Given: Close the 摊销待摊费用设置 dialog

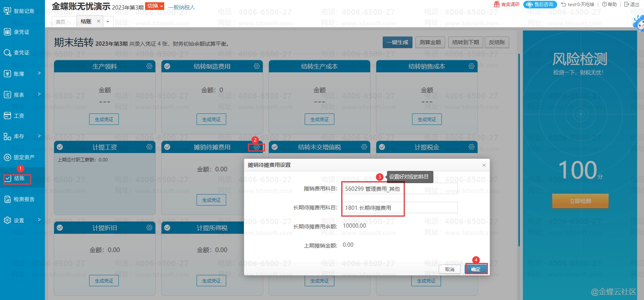Looking at the screenshot, I should (x=484, y=165).
